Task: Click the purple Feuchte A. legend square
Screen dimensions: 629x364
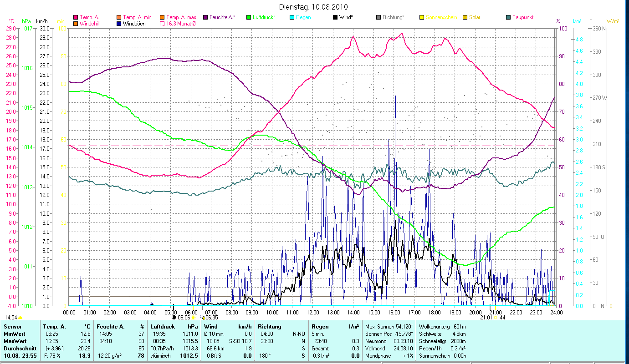Action: 205,17
